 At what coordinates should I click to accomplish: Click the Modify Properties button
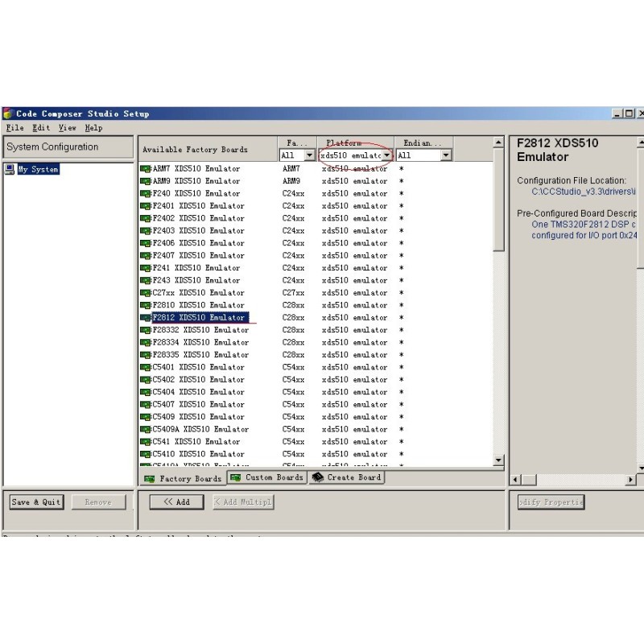point(551,502)
